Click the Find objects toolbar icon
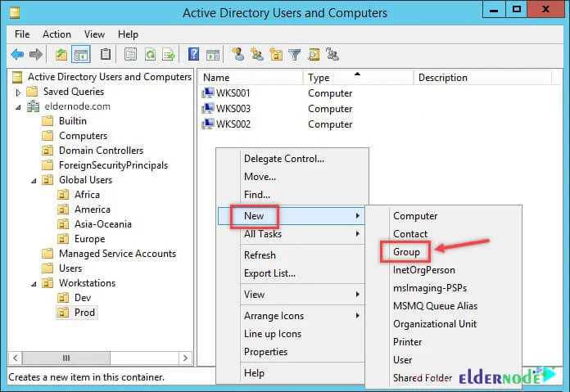This screenshot has height=392, width=570. pos(314,55)
